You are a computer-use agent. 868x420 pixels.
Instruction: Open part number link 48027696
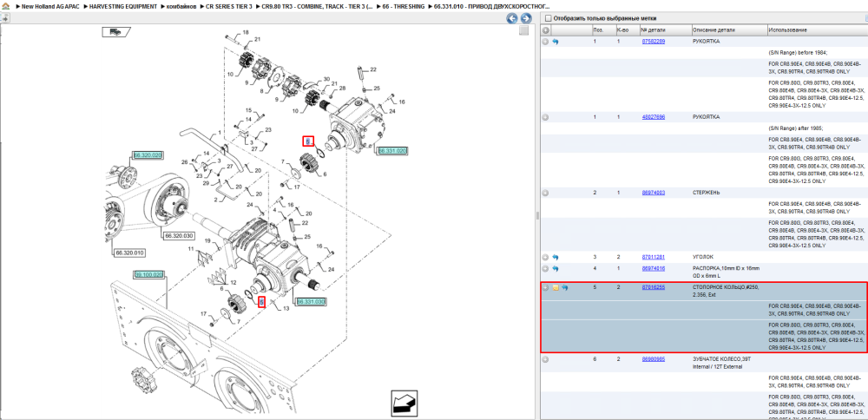coord(654,117)
